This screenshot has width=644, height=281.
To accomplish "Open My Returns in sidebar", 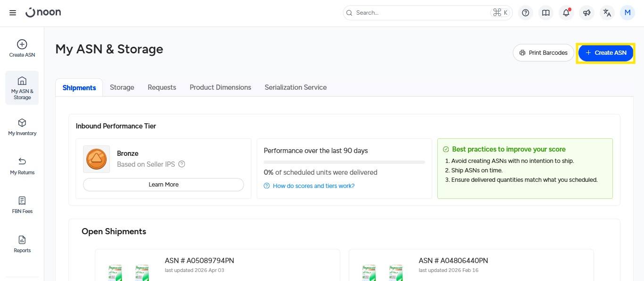I will point(22,166).
